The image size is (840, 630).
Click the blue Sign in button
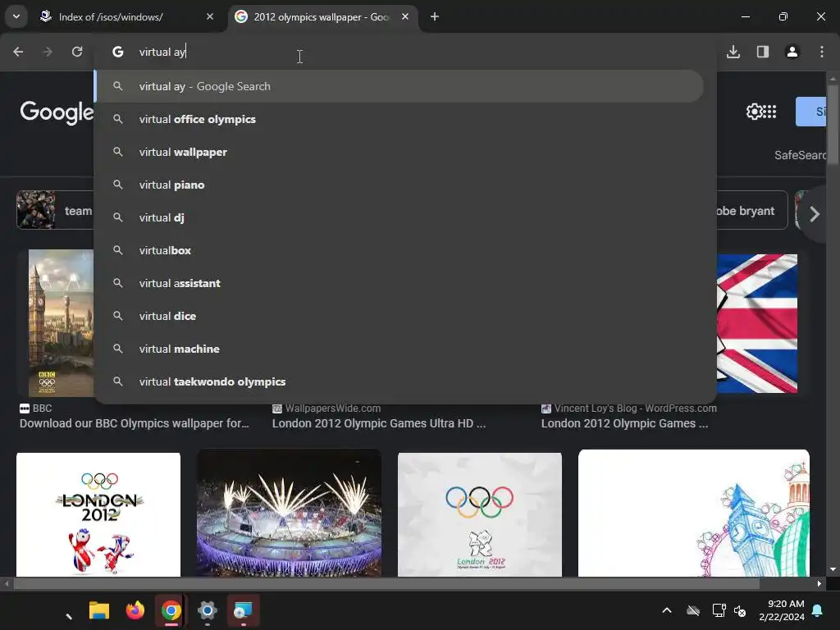[x=810, y=112]
